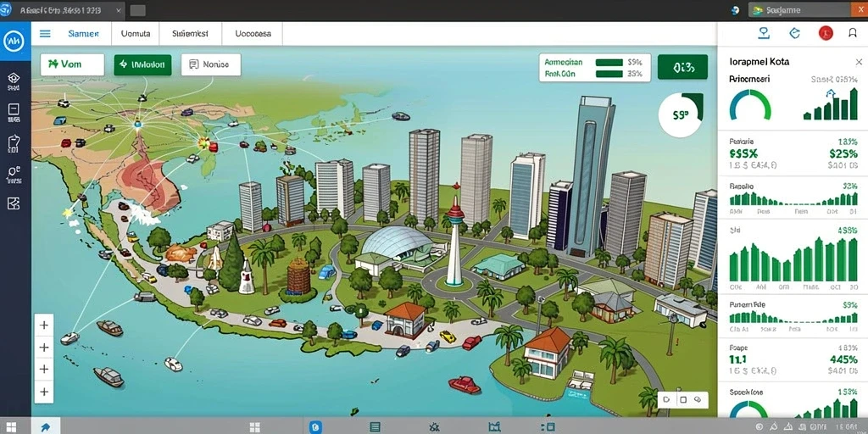The width and height of the screenshot is (868, 434).
Task: Click the Windows Start button on taskbar
Action: [x=10, y=427]
